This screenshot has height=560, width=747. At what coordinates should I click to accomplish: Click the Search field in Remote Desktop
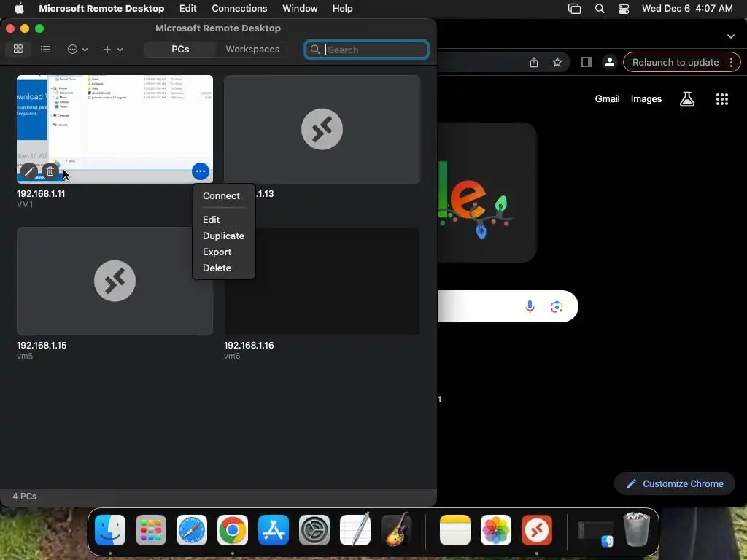click(366, 50)
